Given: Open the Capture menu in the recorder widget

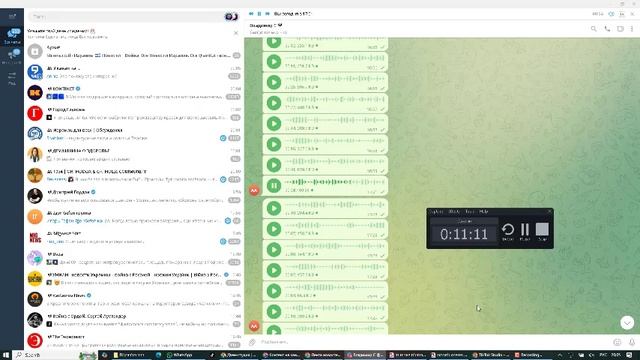Looking at the screenshot, I should [x=436, y=211].
